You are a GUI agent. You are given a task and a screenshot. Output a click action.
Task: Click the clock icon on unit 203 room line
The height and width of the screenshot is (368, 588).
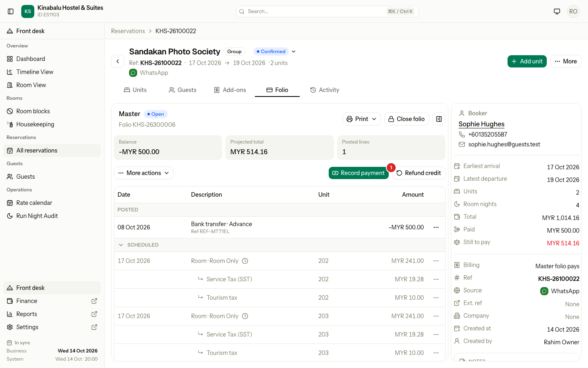[245, 316]
